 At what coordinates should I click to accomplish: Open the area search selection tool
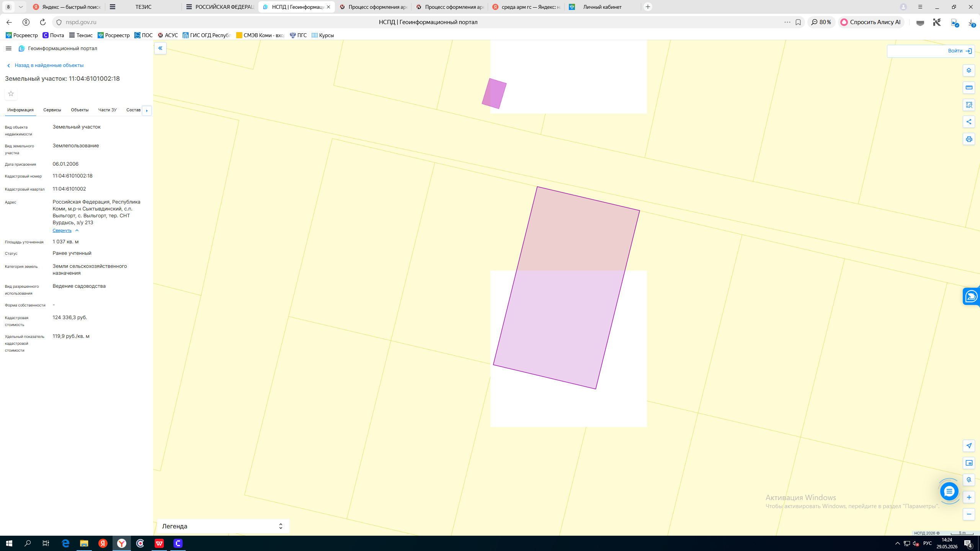click(969, 105)
